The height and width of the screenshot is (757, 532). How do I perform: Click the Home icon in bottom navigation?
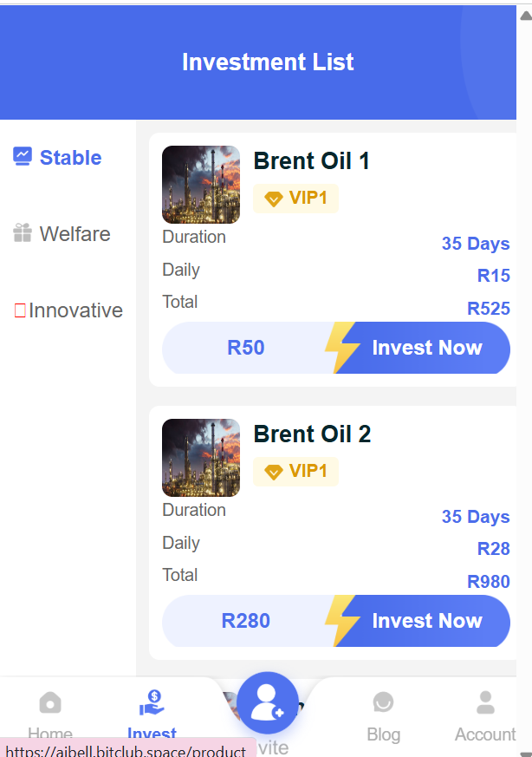[50, 702]
